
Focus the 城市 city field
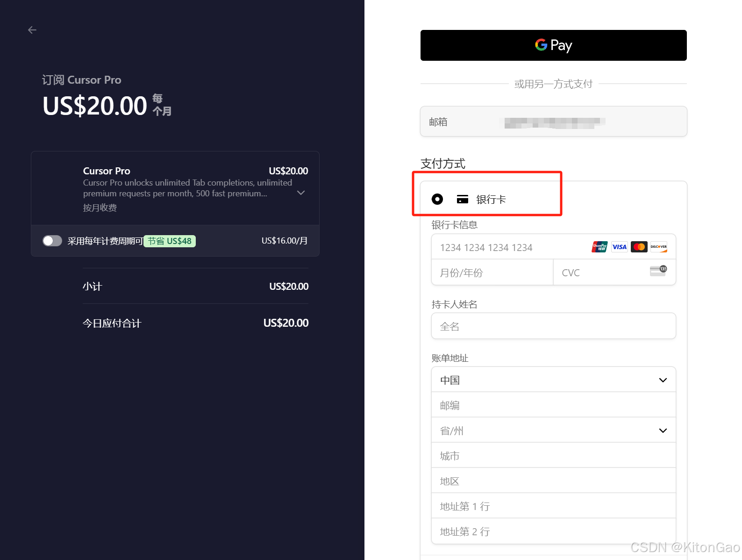554,455
